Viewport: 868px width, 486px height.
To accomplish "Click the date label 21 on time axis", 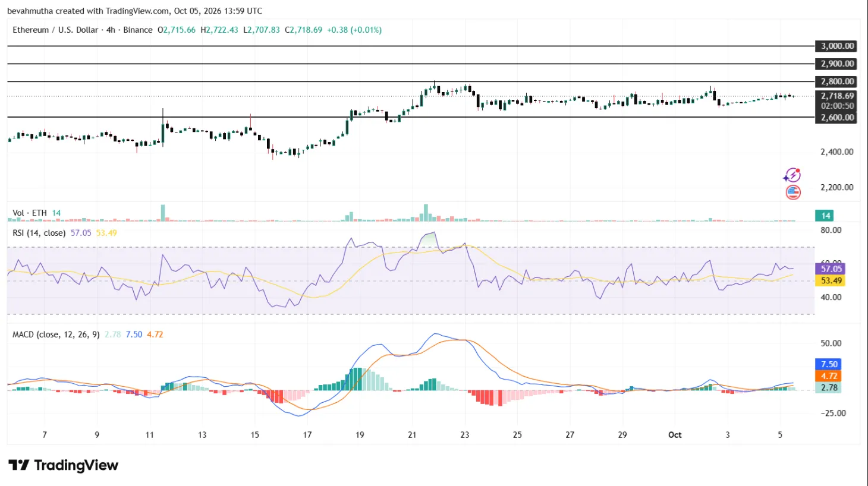I will (412, 435).
